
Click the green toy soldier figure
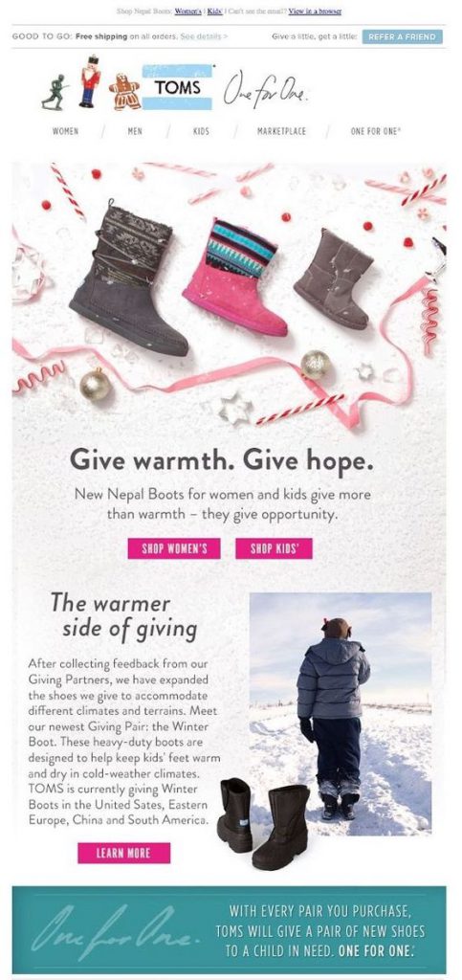[54, 93]
